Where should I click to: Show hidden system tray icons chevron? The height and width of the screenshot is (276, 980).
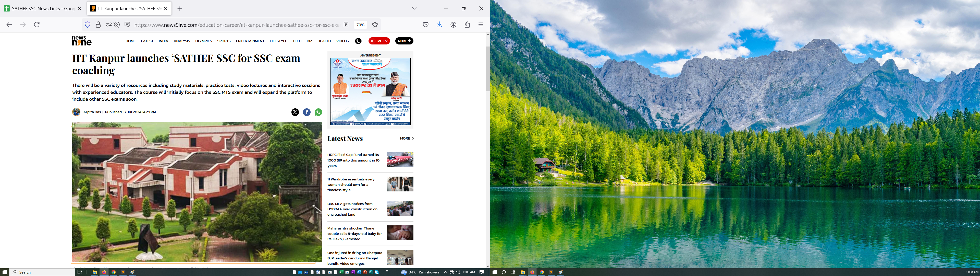click(x=446, y=272)
